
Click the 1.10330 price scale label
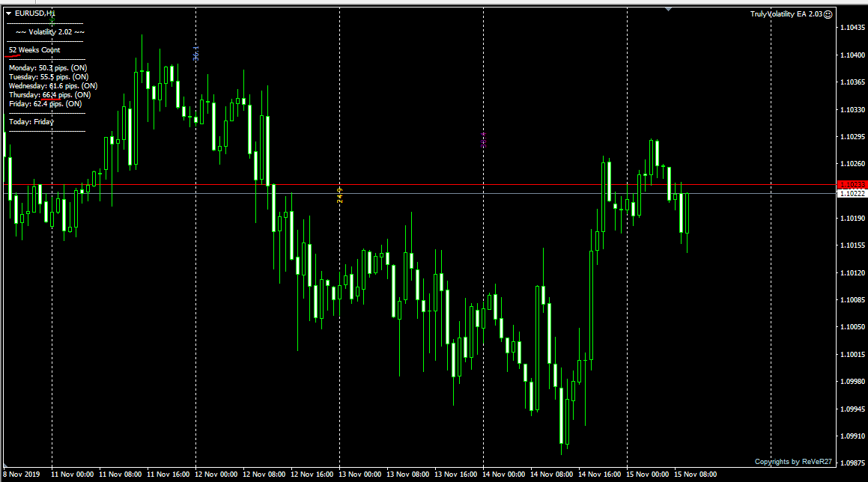(x=852, y=110)
